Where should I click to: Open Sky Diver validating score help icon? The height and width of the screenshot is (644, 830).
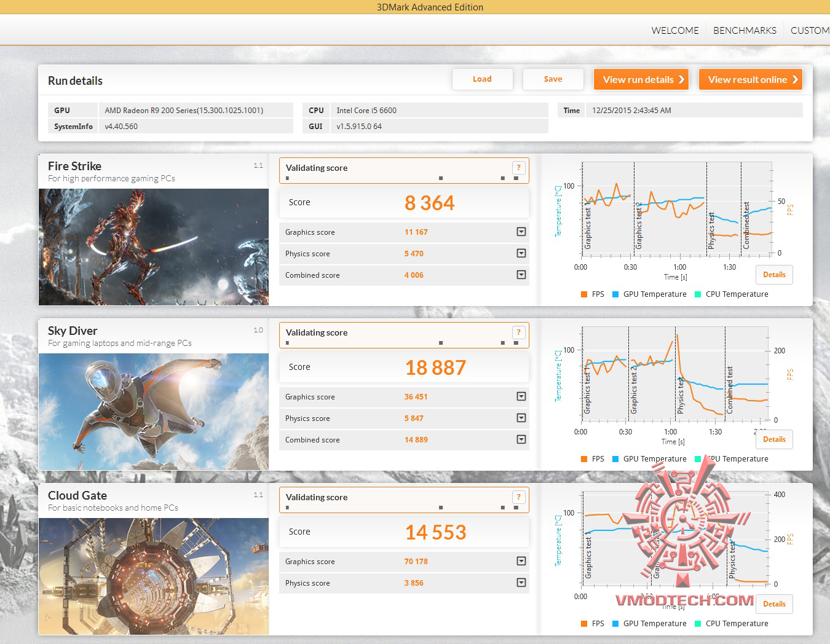(518, 332)
